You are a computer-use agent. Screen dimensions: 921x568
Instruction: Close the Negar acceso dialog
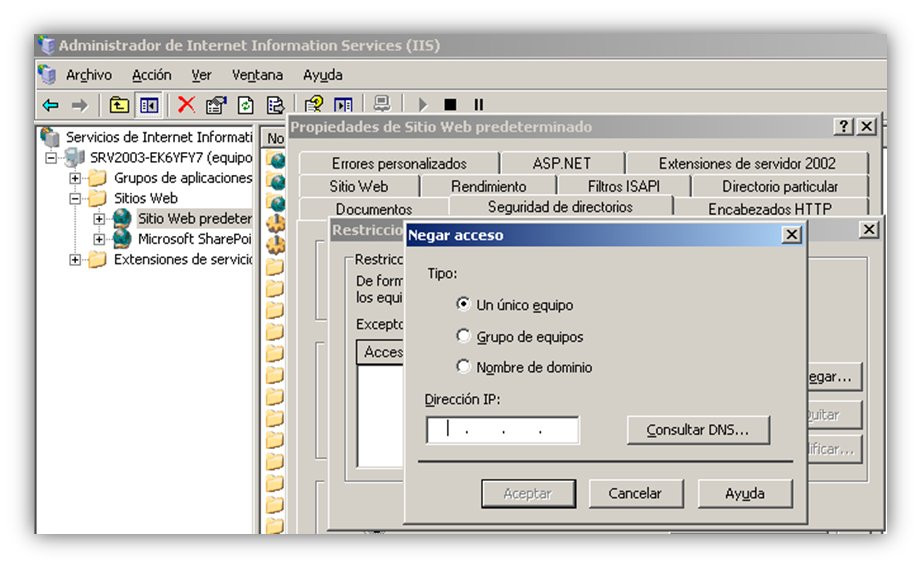(x=792, y=235)
